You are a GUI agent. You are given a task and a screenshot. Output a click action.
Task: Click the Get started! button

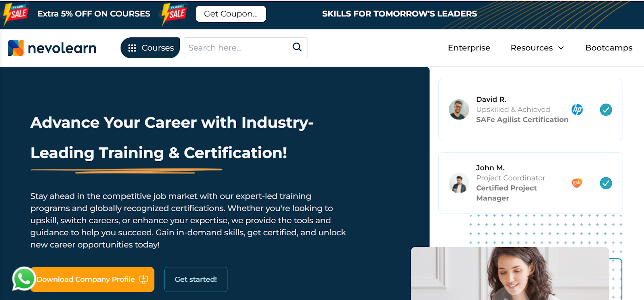(196, 279)
